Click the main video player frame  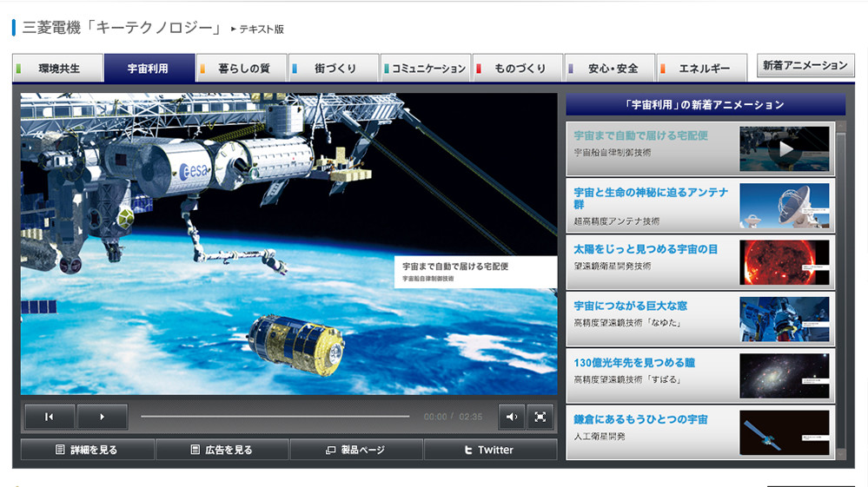pos(289,244)
